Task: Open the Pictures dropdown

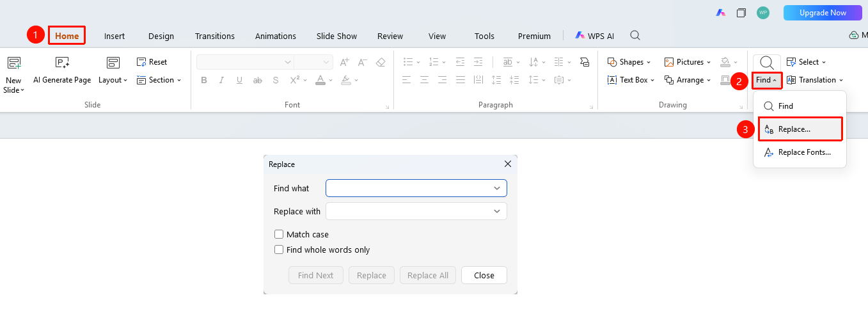Action: [688, 62]
